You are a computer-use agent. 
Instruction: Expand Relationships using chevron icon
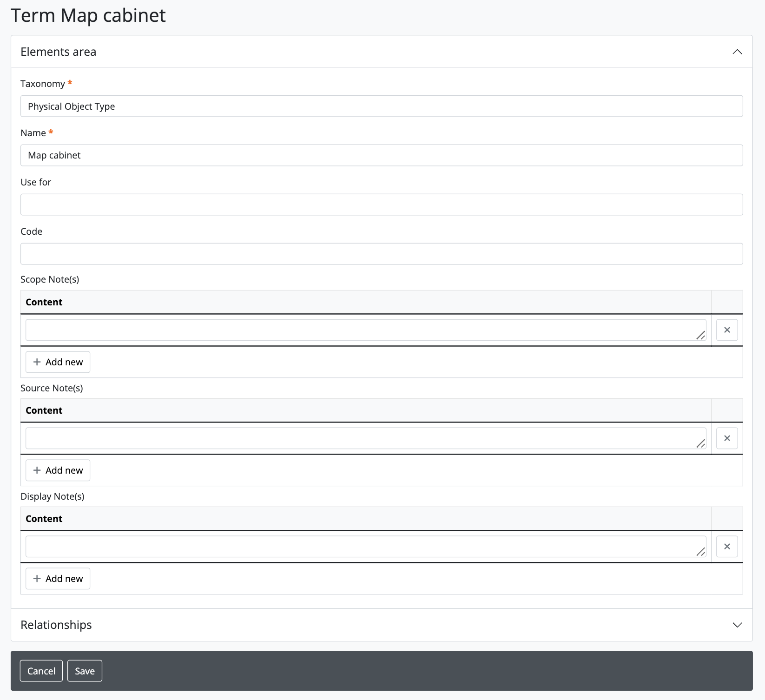coord(737,625)
